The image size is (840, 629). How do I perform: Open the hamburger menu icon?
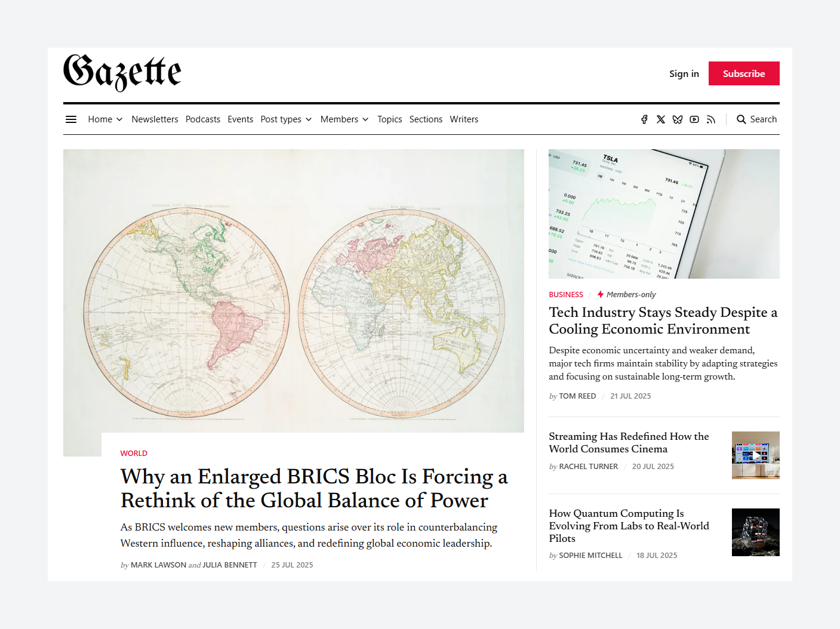(71, 119)
